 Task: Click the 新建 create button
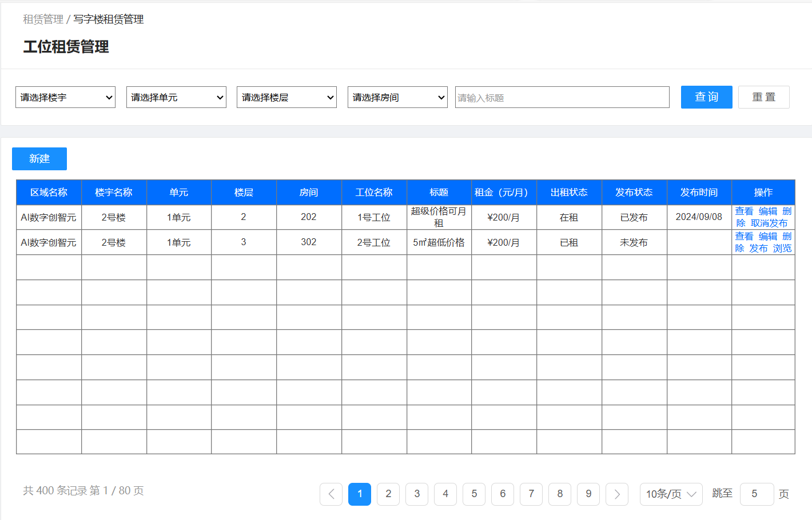[x=39, y=159]
